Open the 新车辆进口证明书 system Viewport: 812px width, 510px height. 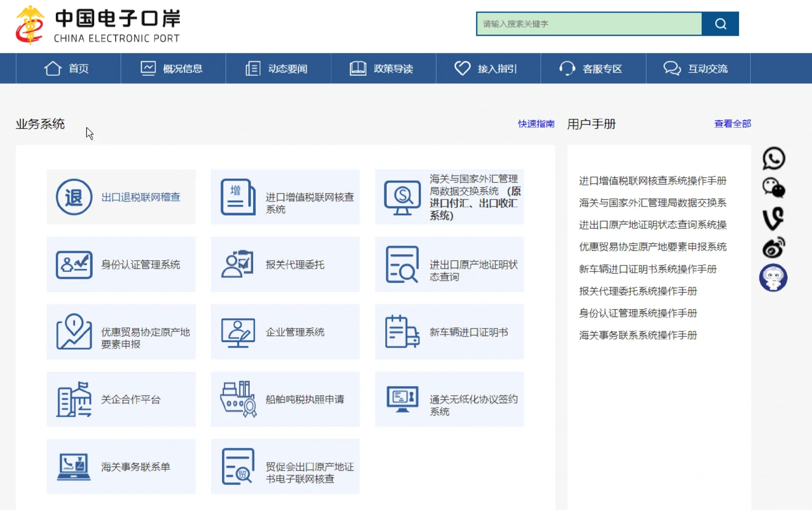[449, 332]
